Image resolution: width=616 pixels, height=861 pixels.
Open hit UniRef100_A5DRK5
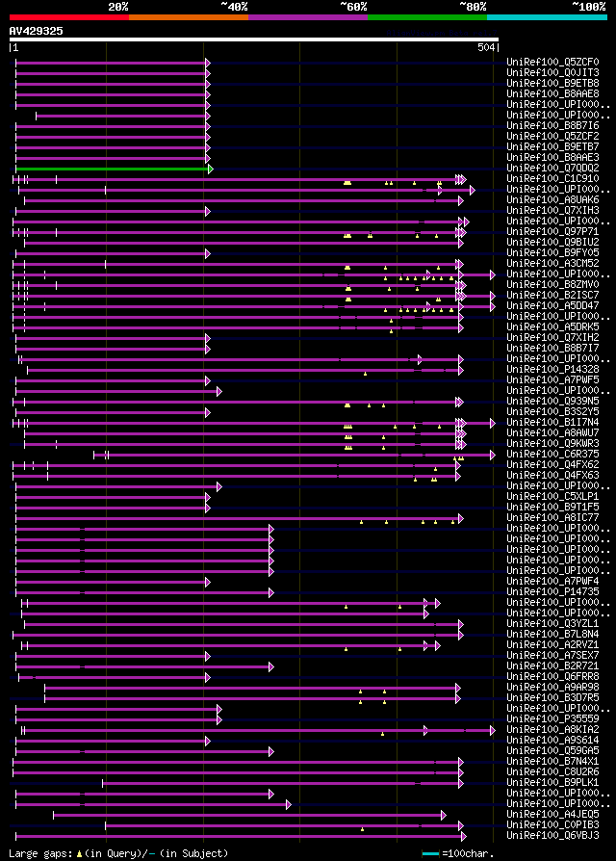pos(552,326)
